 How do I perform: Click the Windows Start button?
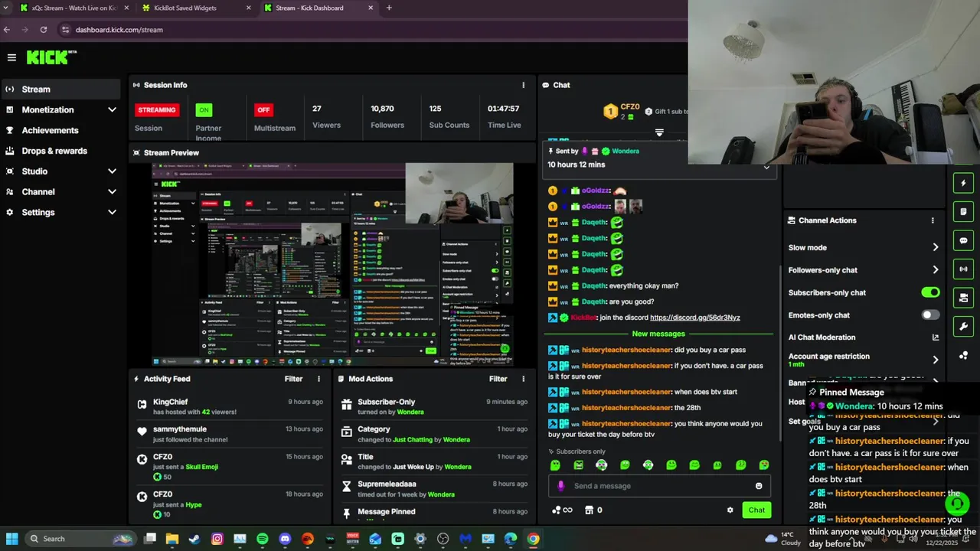coord(11,539)
